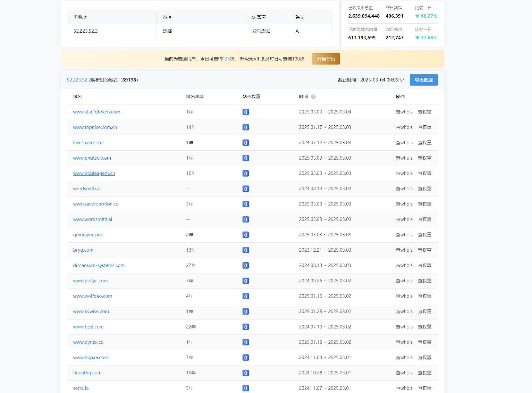Click weight badge in quicksync.pro row
The height and width of the screenshot is (393, 532).
tap(245, 235)
